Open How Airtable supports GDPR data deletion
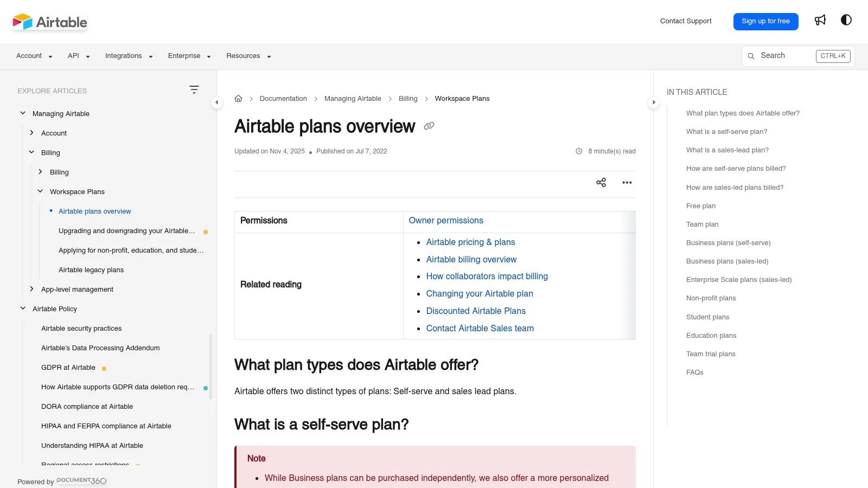This screenshot has height=488, width=868. pyautogui.click(x=118, y=387)
